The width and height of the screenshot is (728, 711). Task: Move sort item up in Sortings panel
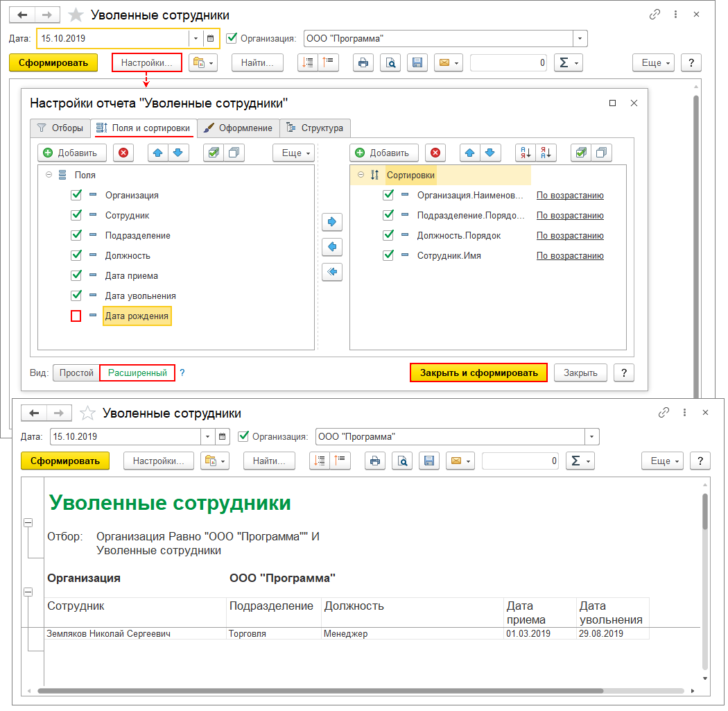(x=469, y=153)
